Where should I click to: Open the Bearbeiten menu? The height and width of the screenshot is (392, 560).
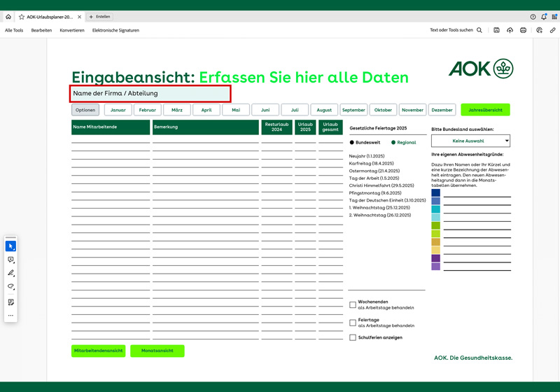tap(41, 30)
